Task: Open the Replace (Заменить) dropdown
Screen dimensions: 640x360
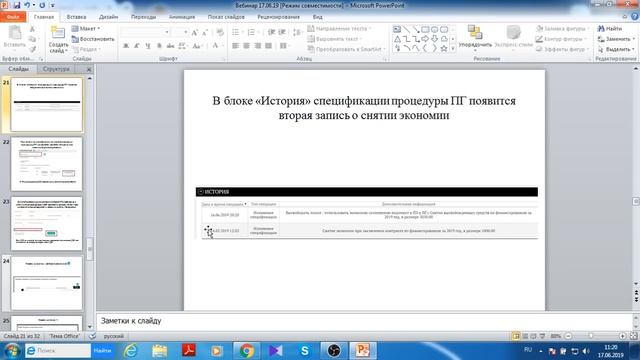Action: tap(616, 39)
